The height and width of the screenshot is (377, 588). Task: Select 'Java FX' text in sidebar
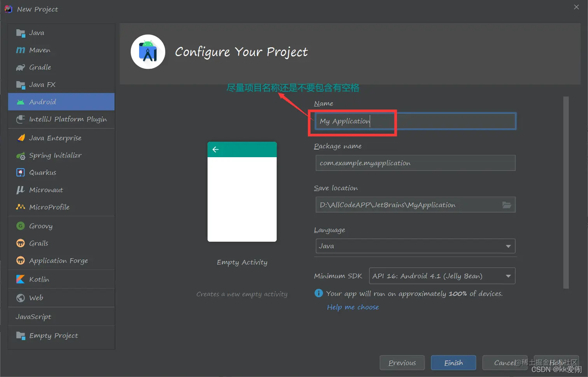(42, 85)
